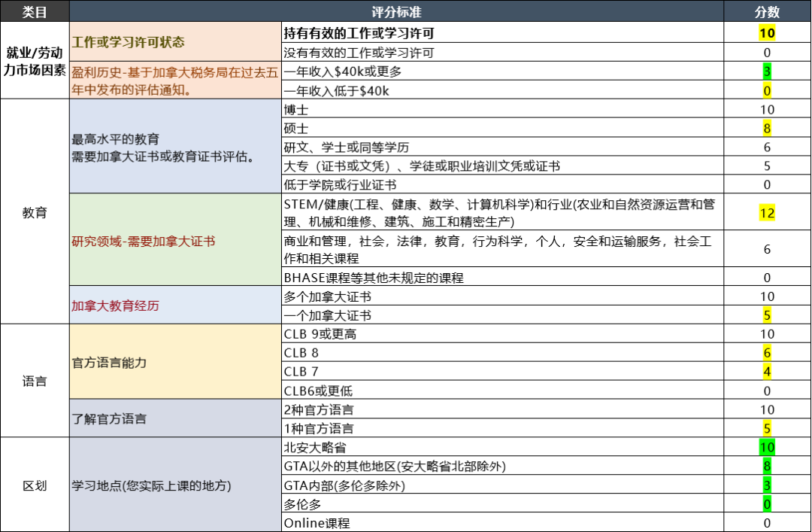
Task: Click score 10 for 北安大略省
Action: [x=767, y=446]
